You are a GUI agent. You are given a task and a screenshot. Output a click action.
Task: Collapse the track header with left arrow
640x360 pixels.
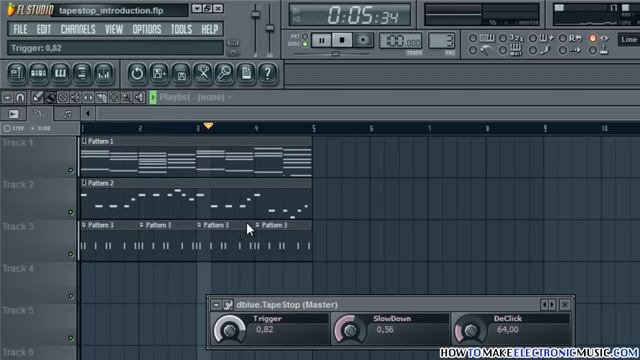[88, 114]
